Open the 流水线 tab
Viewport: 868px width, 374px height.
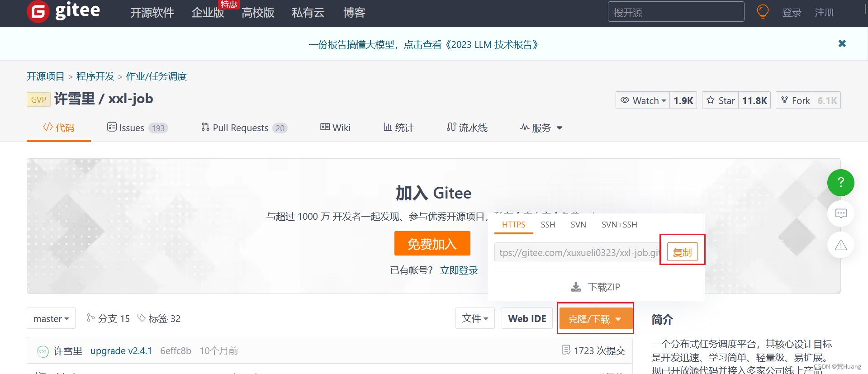[x=467, y=128]
